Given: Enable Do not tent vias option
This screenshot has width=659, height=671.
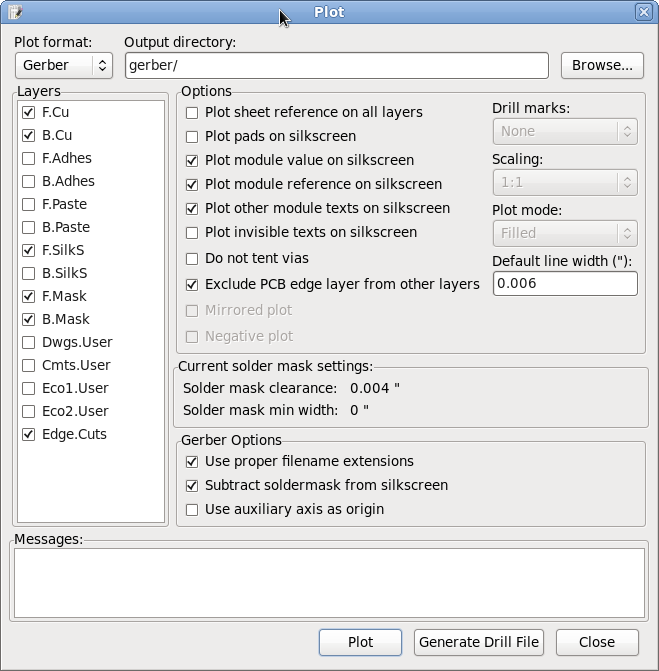Looking at the screenshot, I should (x=192, y=259).
